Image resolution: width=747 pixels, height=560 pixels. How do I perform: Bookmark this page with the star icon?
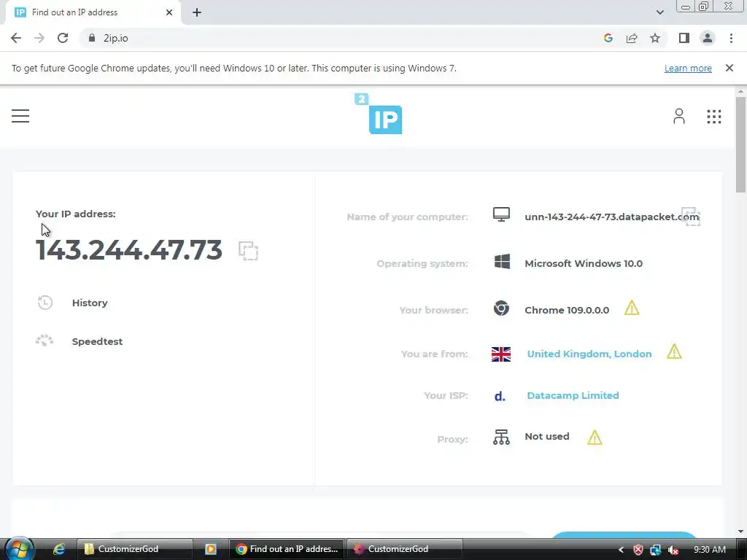coord(655,38)
